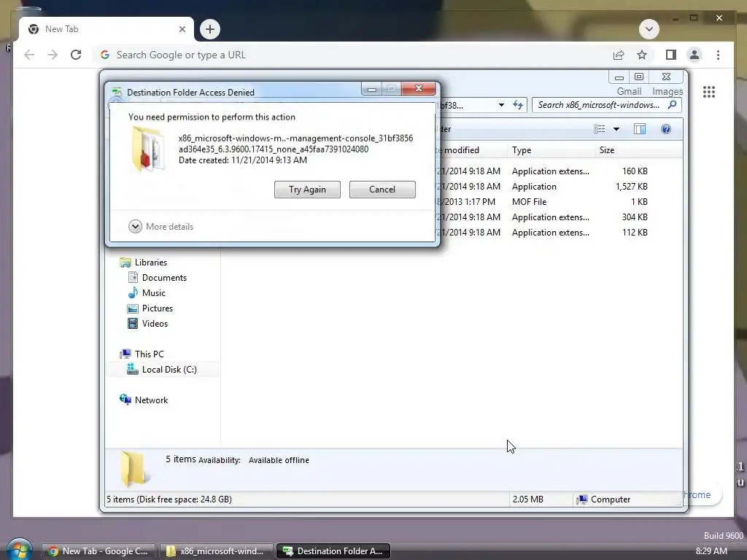747x560 pixels.
Task: Click the taskbar clock showing 8:29 AM
Action: pyautogui.click(x=711, y=551)
